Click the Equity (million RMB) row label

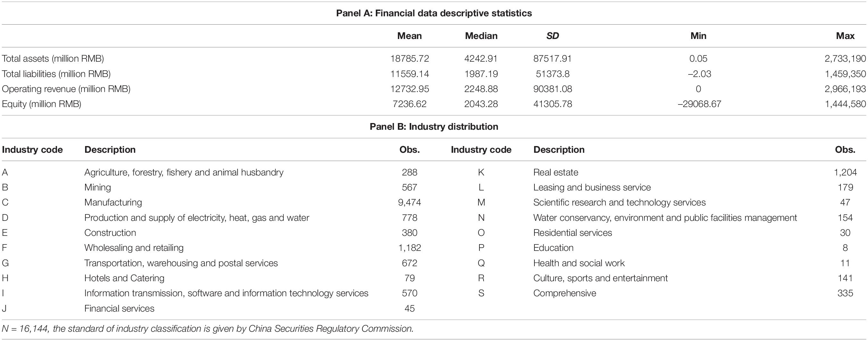pyautogui.click(x=42, y=104)
